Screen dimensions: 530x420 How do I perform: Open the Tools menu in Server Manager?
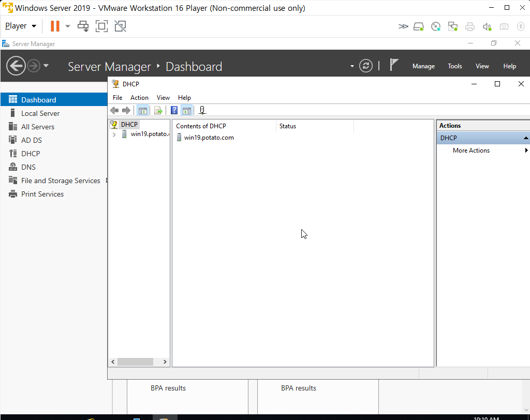(454, 66)
